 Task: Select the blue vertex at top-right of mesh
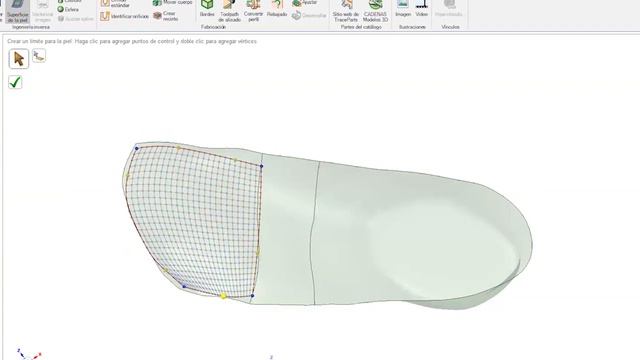point(262,166)
